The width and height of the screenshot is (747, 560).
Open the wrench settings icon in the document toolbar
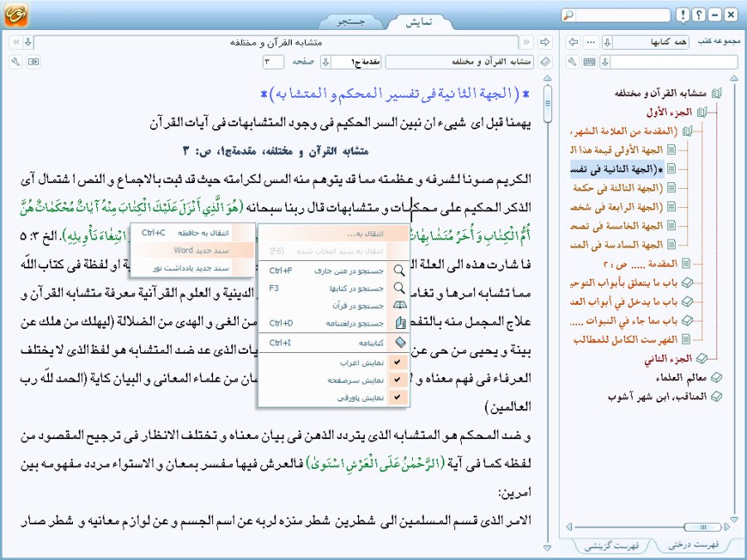point(17,61)
